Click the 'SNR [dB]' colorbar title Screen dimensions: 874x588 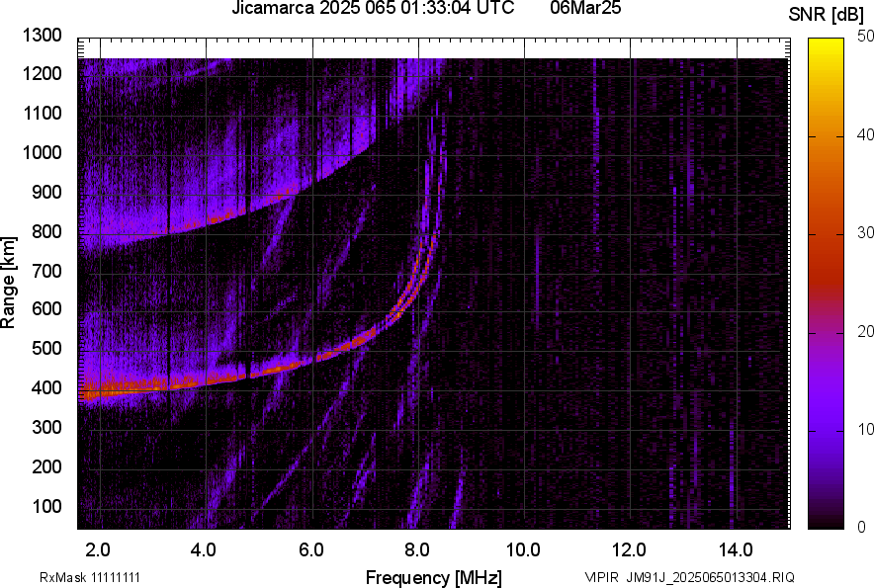(x=827, y=15)
